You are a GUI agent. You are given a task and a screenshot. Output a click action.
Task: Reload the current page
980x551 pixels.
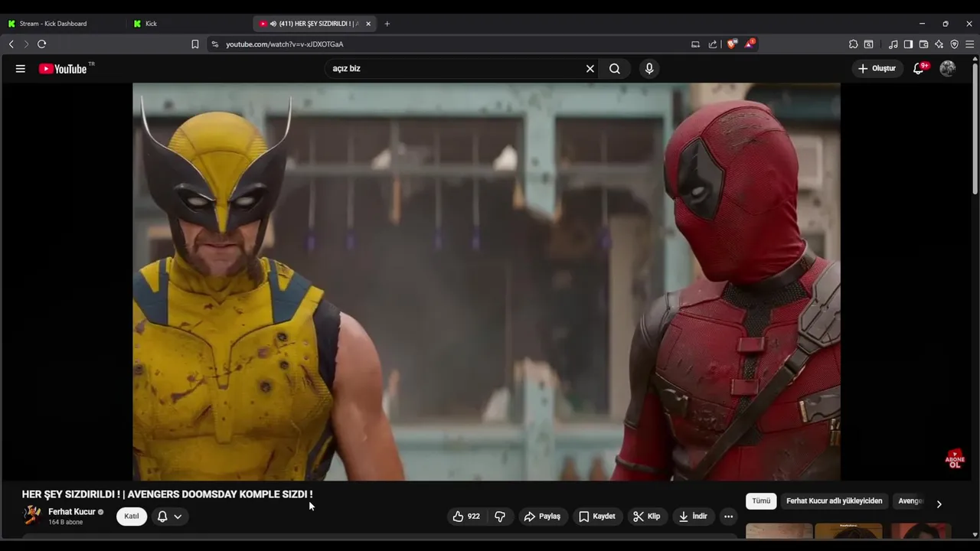(42, 44)
